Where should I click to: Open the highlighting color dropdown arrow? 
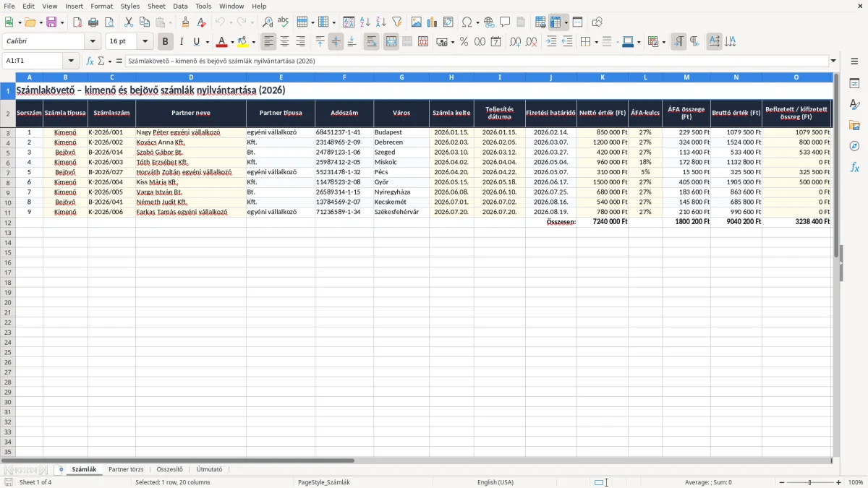click(253, 42)
